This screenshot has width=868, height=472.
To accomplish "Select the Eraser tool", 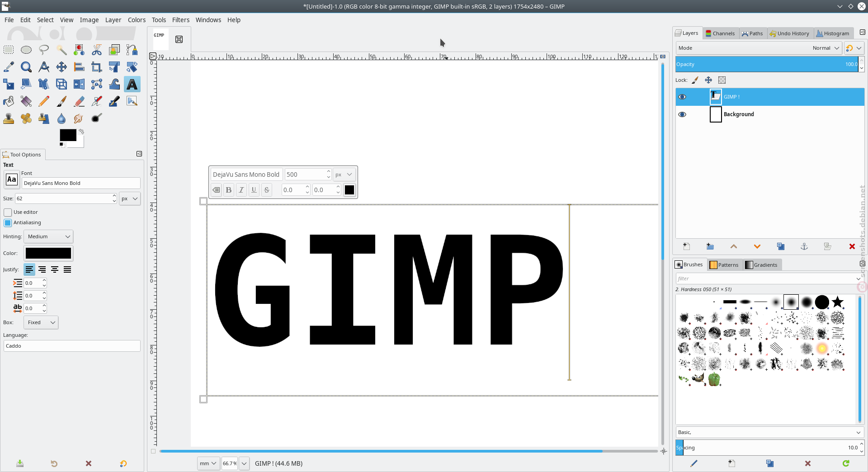I will pyautogui.click(x=79, y=101).
